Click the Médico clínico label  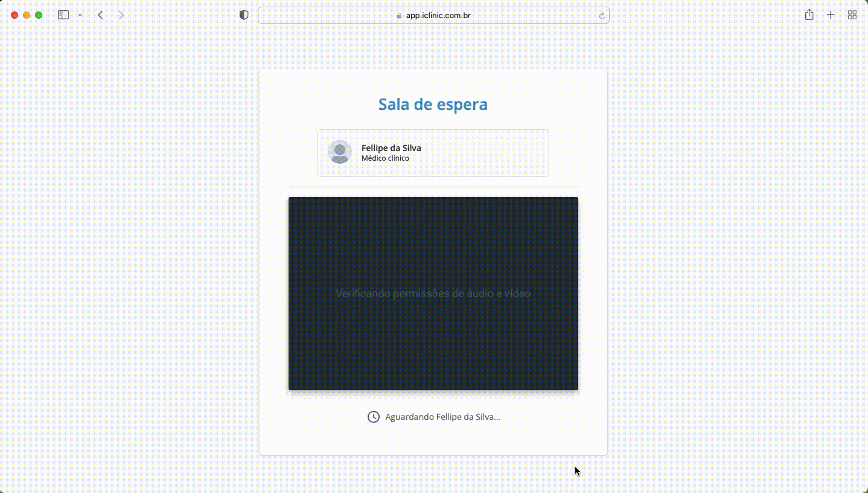(x=385, y=158)
